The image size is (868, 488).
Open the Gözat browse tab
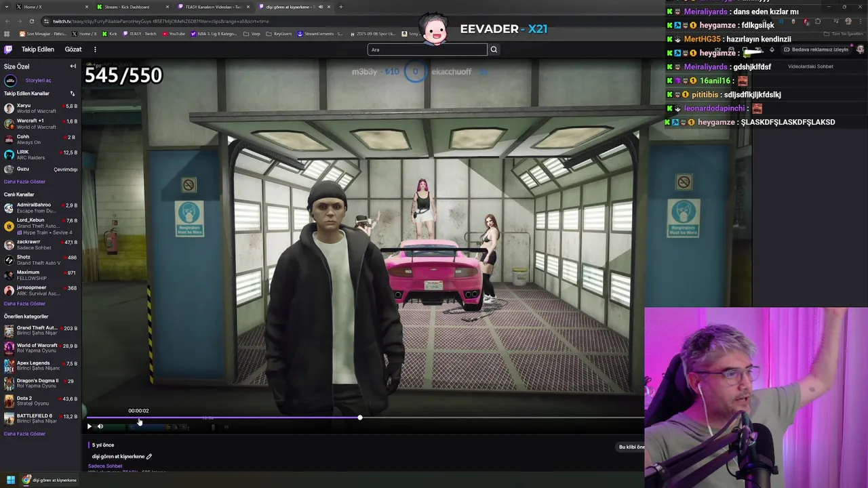[x=73, y=49]
